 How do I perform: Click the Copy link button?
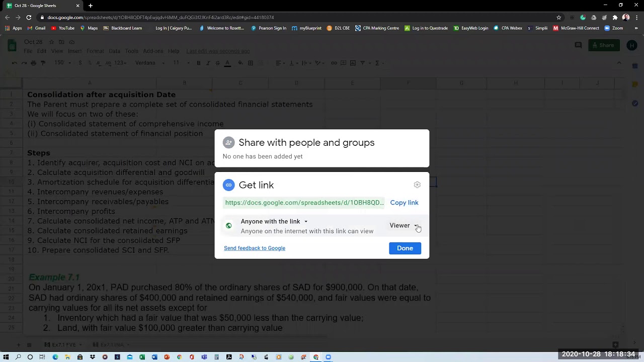pos(404,203)
